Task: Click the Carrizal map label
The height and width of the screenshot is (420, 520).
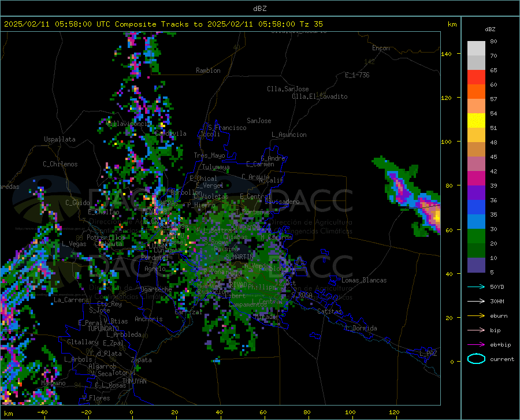Action: tap(188, 312)
